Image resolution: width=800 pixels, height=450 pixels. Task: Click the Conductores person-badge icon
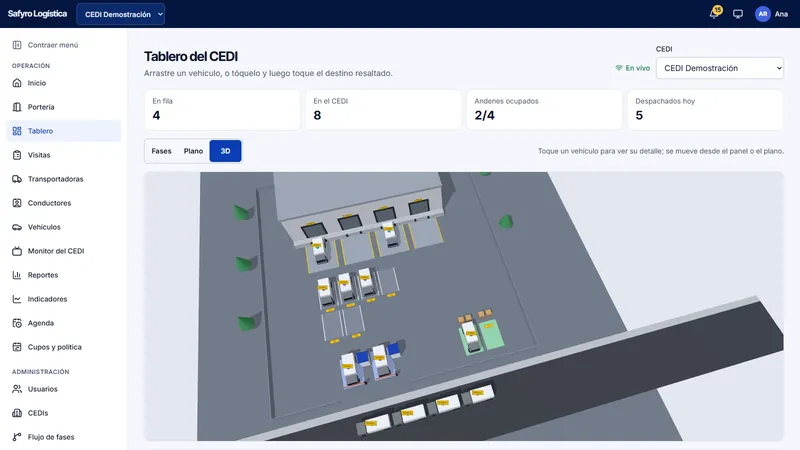tap(17, 203)
